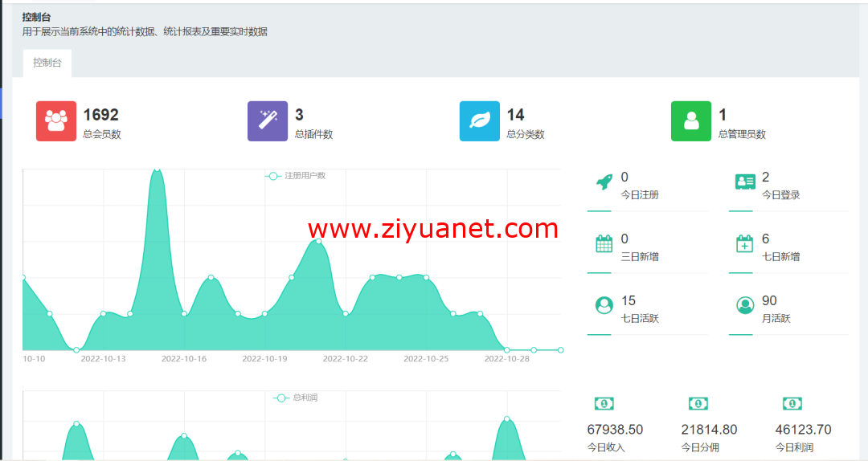
Task: Click the 三日新增 calendar icon
Action: pyautogui.click(x=604, y=243)
